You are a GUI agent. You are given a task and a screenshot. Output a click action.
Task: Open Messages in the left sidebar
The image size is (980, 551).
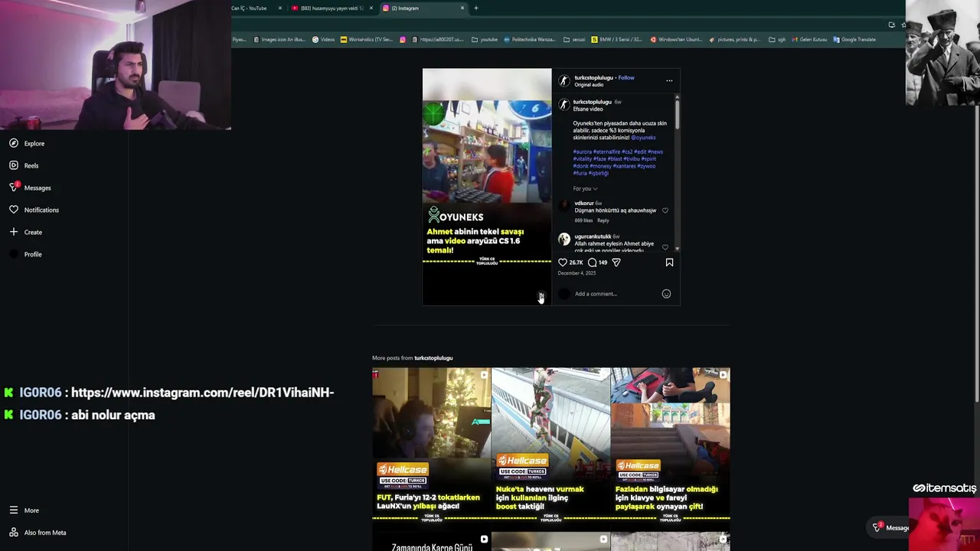pos(30,187)
